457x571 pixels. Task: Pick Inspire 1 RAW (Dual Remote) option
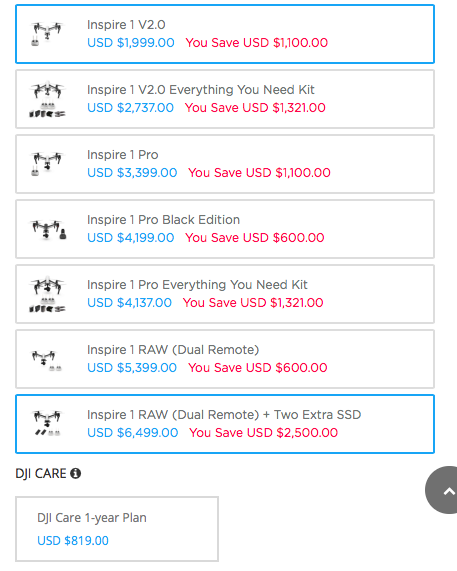pos(225,359)
